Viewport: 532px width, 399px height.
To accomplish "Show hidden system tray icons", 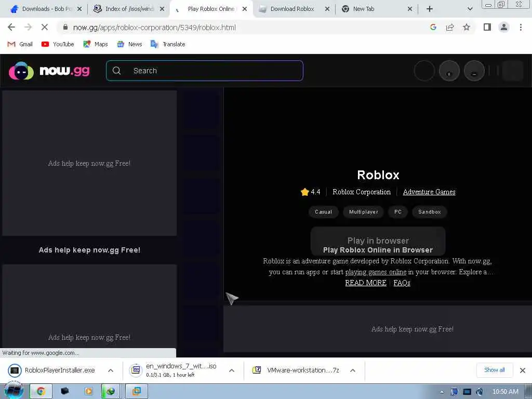I will [x=442, y=392].
